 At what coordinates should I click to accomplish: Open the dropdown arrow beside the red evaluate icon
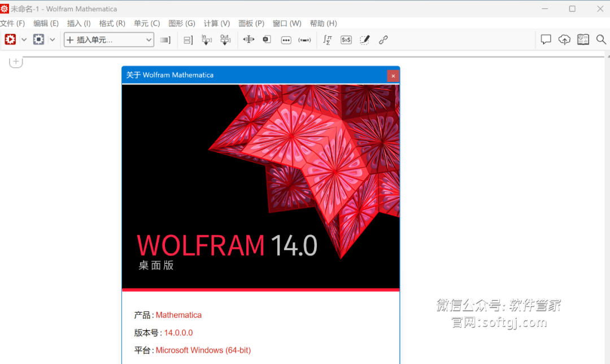24,40
